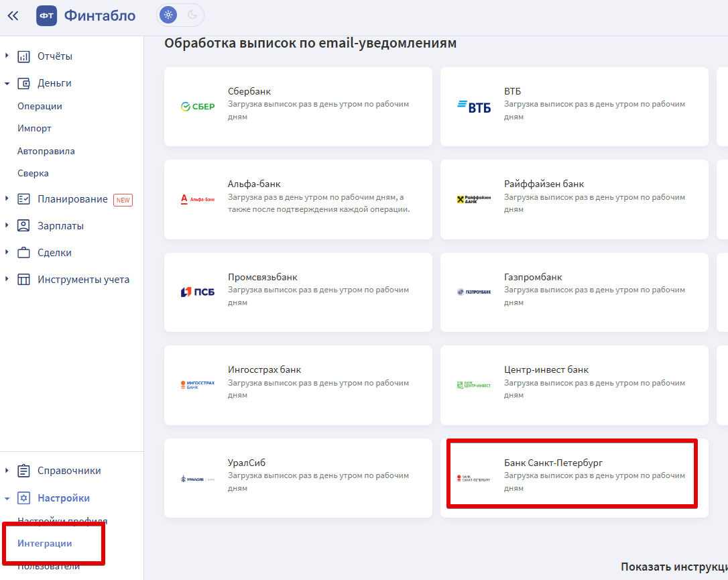The height and width of the screenshot is (580, 728).
Task: Click the УралСиб logo
Action: (198, 479)
